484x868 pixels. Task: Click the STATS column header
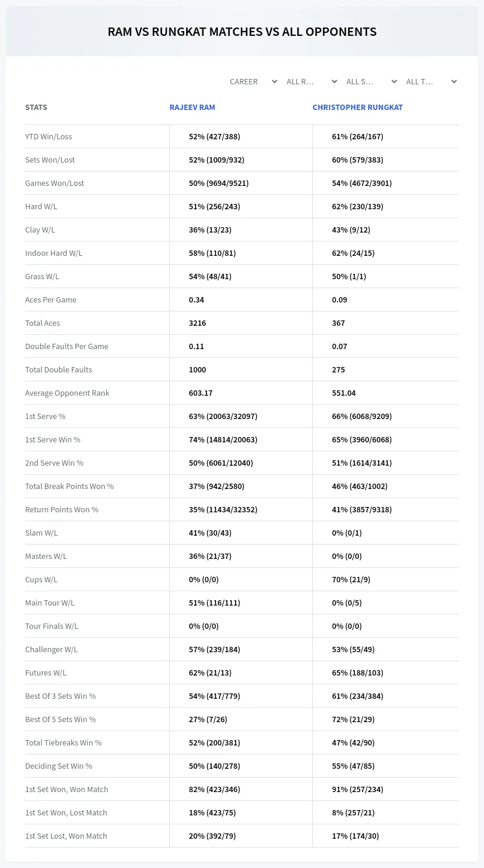coord(36,108)
